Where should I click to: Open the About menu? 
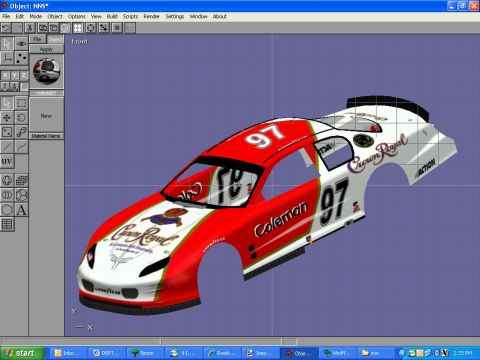point(220,16)
